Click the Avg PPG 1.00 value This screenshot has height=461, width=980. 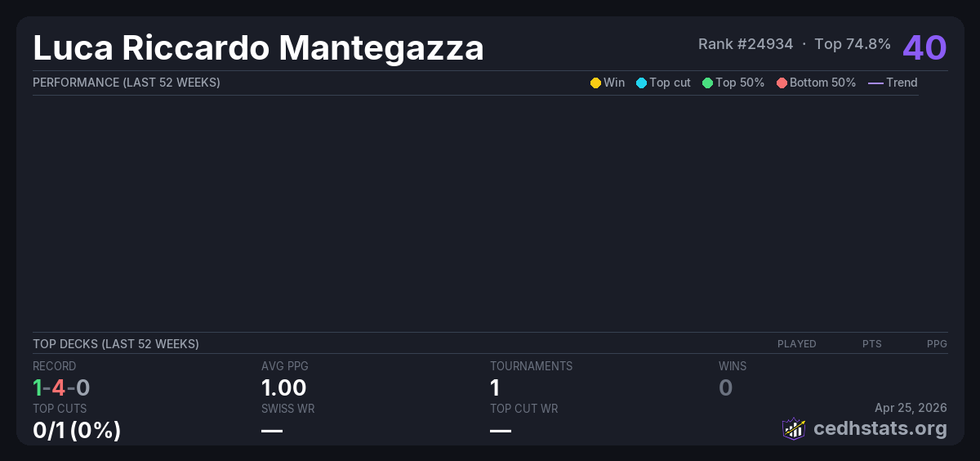coord(284,387)
